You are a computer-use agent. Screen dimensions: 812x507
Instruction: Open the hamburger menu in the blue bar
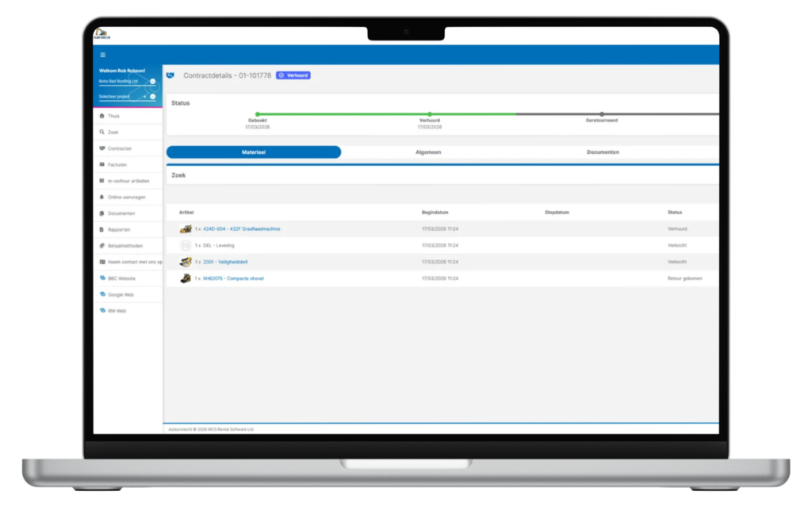[102, 55]
